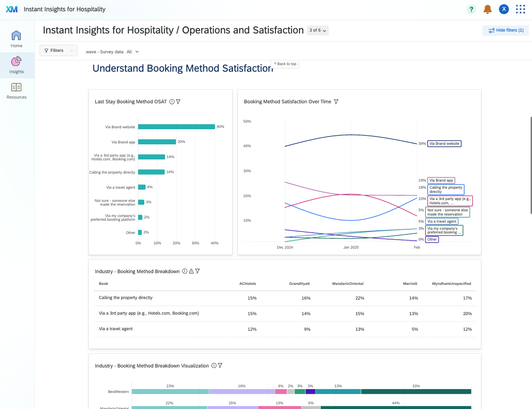Click Instant Insights for Hospitality header title
Screen dimensions: 532x409
[x=65, y=9]
